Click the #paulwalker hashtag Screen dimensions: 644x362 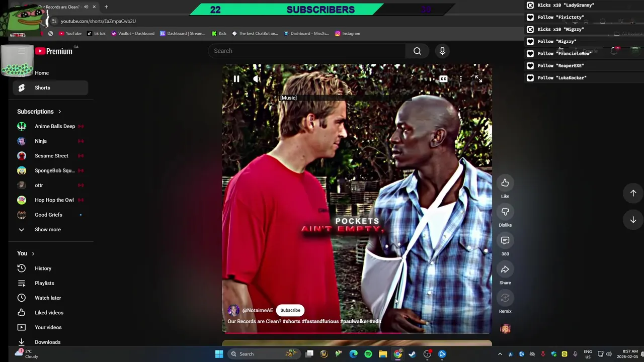[x=354, y=321]
